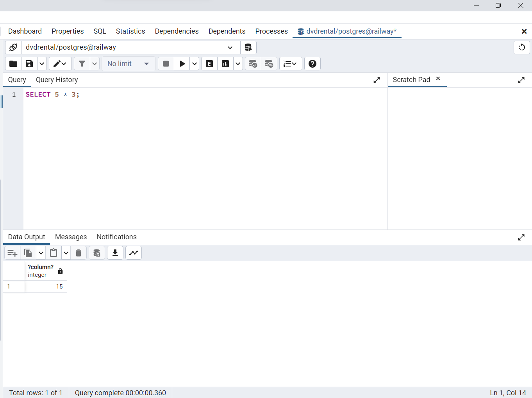The image size is (532, 398).
Task: Open file with the folder icon
Action: coord(13,64)
